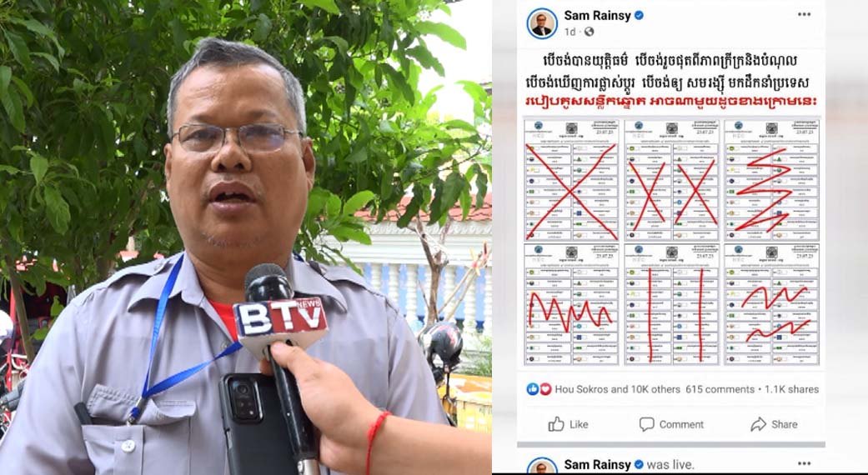Screen dimensions: 868x475
Task: Click the verified badge next to Sam Rainsy
Action: tap(639, 16)
